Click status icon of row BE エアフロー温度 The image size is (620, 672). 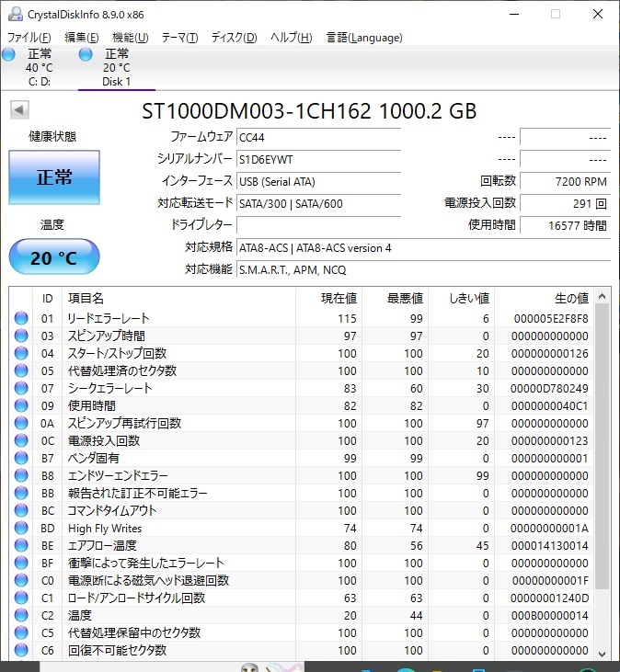click(x=21, y=545)
